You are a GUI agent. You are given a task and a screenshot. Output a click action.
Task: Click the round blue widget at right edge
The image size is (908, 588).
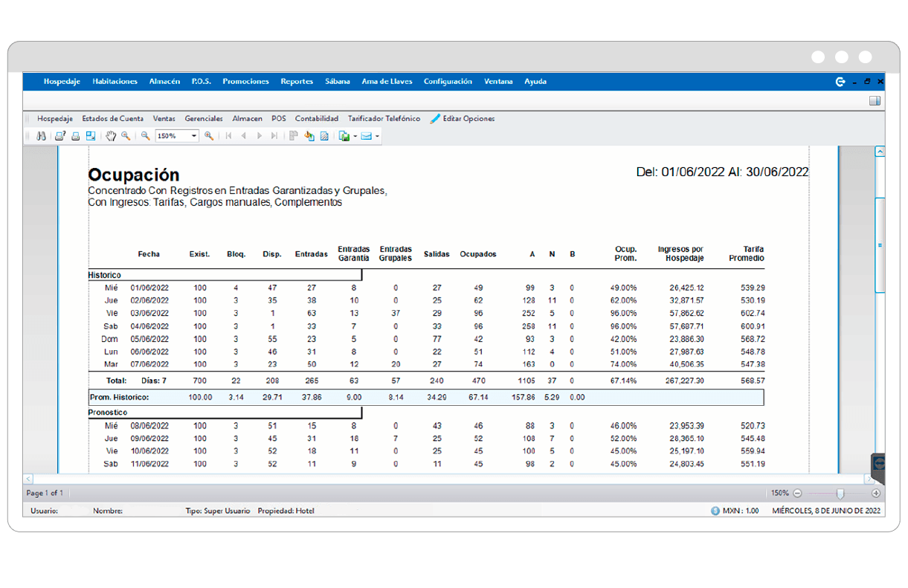pos(878,462)
